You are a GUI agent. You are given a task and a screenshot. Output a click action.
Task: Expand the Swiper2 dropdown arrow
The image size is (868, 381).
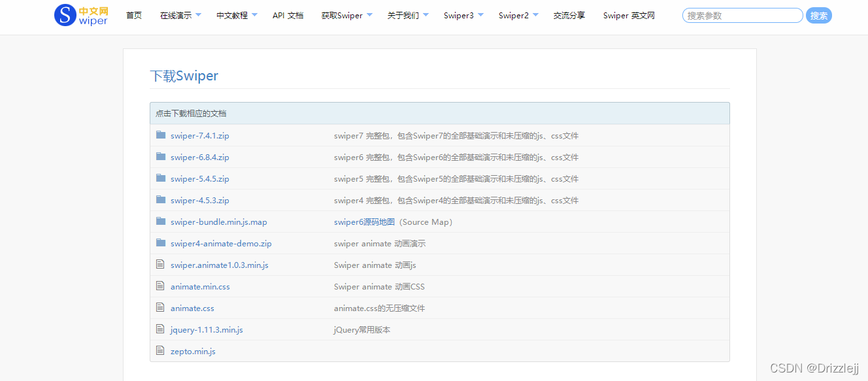click(535, 15)
